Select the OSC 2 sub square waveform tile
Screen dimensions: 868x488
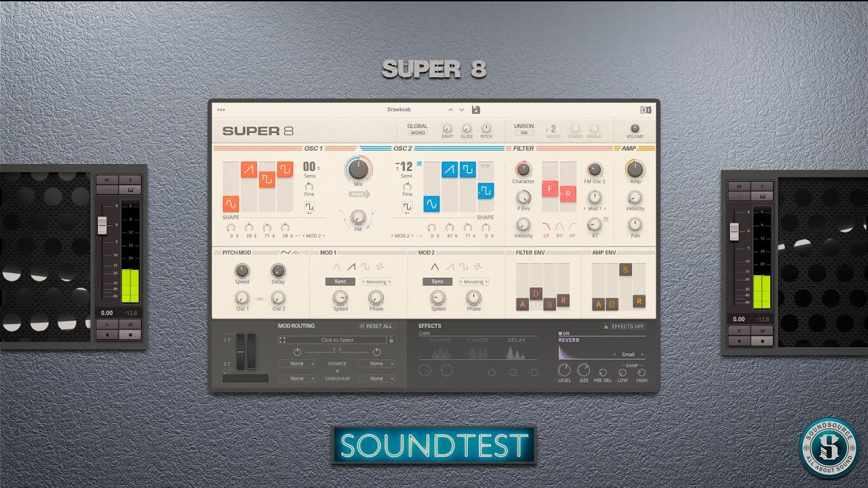[x=486, y=190]
